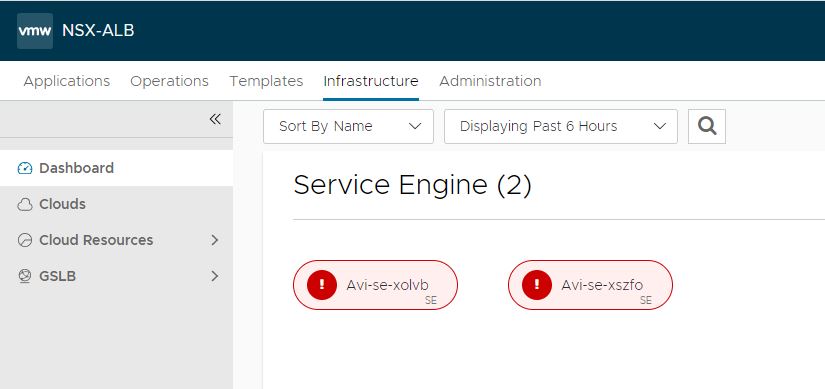Image resolution: width=825 pixels, height=389 pixels.
Task: Expand the GSLB submenu arrow
Action: click(x=215, y=276)
